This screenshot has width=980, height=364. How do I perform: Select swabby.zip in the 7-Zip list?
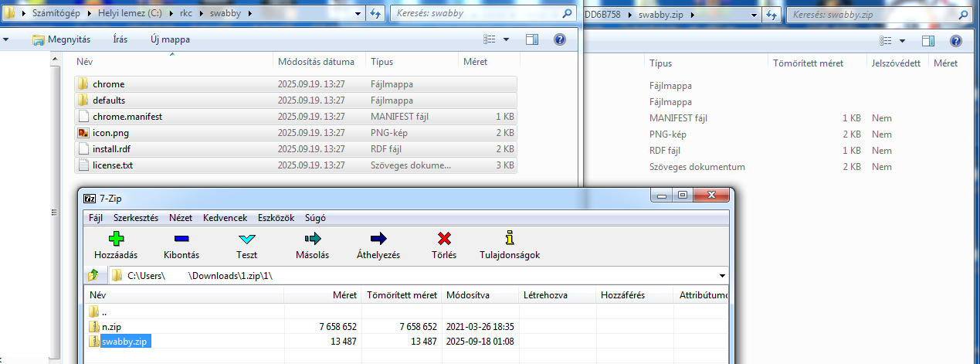[125, 342]
